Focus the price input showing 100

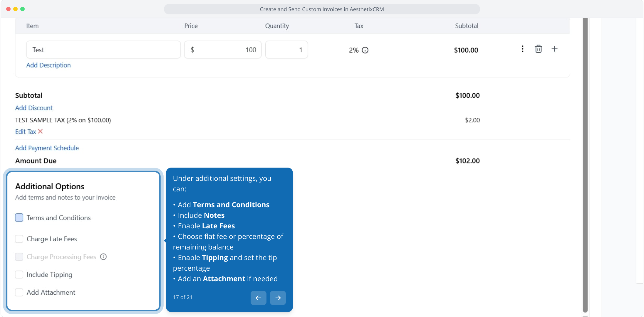pyautogui.click(x=223, y=50)
